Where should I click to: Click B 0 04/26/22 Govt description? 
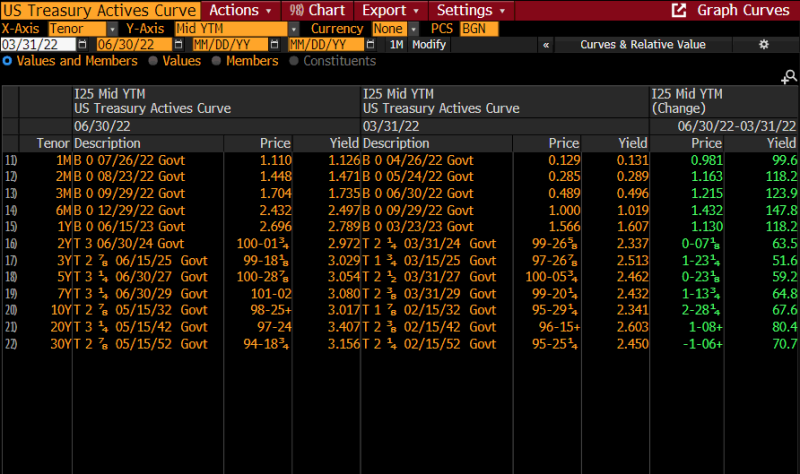point(418,160)
